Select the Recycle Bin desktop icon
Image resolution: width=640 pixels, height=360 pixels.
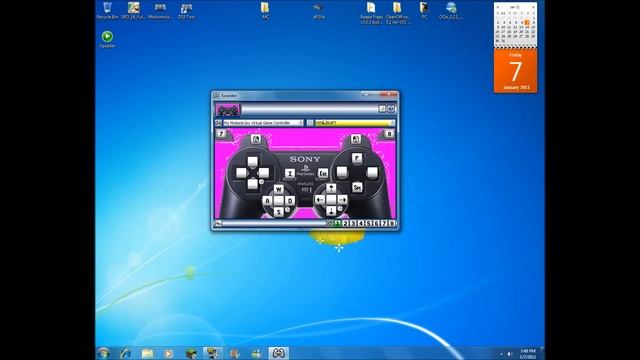[x=107, y=11]
